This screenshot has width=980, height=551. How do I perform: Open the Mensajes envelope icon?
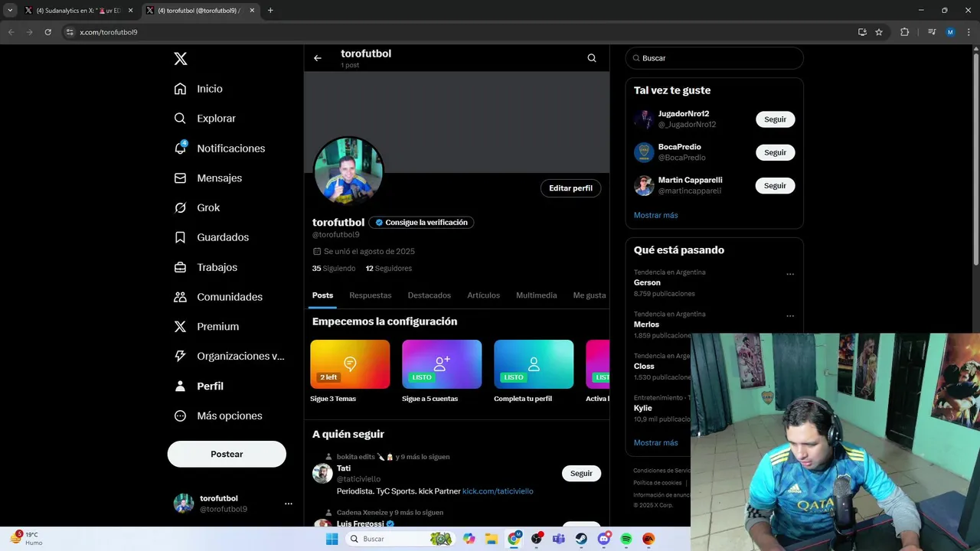tap(180, 178)
